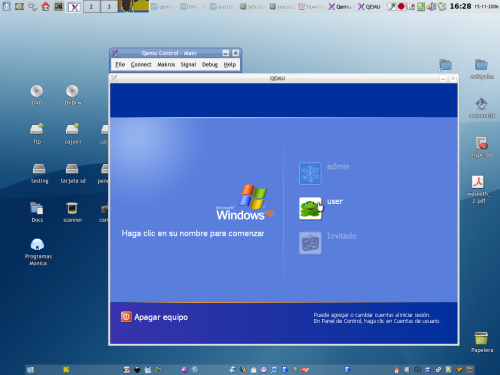The width and height of the screenshot is (500, 375).
Task: Open Debug menu in Qemu Control
Action: tap(210, 64)
